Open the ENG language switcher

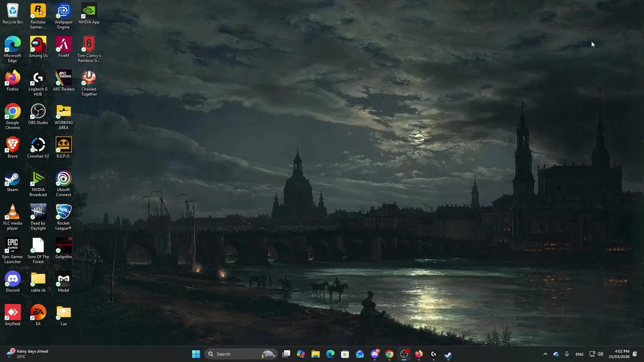(x=580, y=354)
